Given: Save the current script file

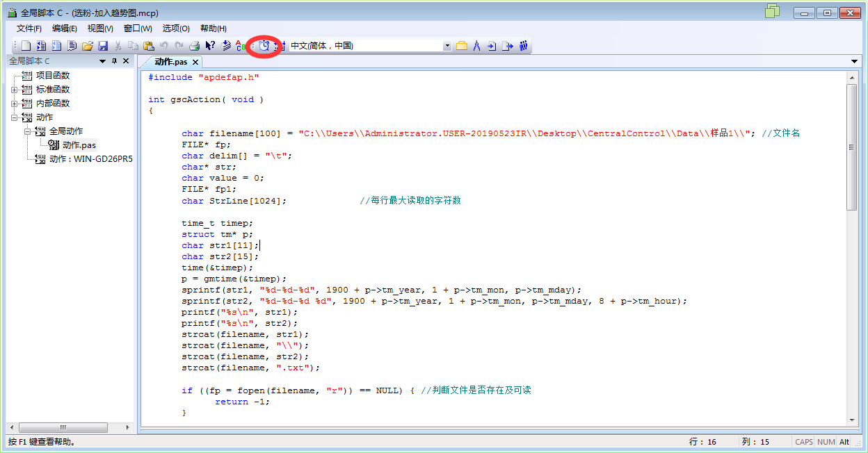Looking at the screenshot, I should (104, 45).
